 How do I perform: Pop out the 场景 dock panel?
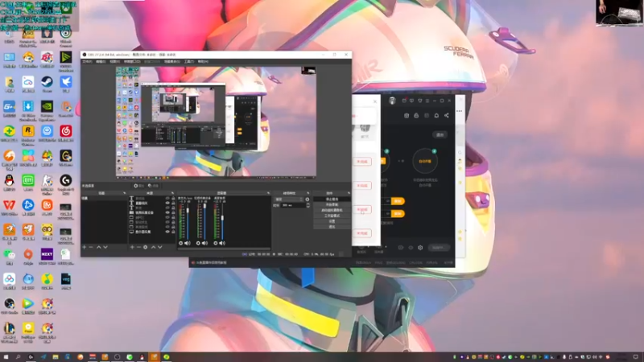pyautogui.click(x=125, y=193)
